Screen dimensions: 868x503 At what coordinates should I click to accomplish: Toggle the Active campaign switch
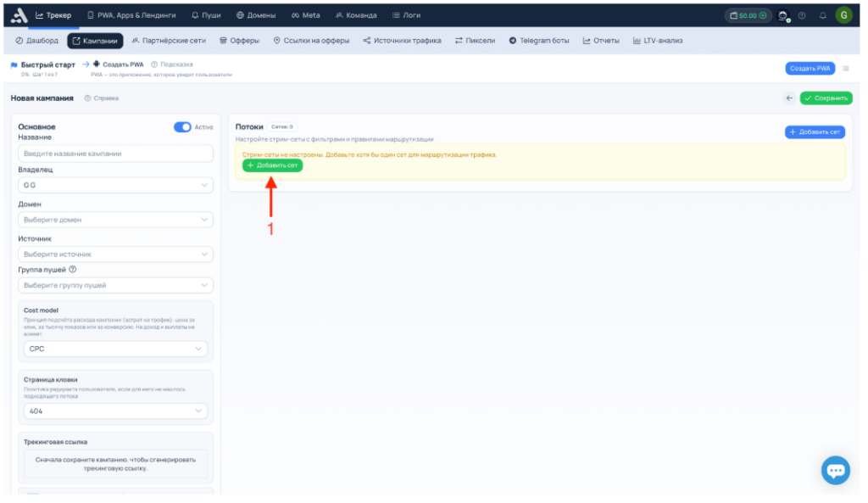(182, 127)
